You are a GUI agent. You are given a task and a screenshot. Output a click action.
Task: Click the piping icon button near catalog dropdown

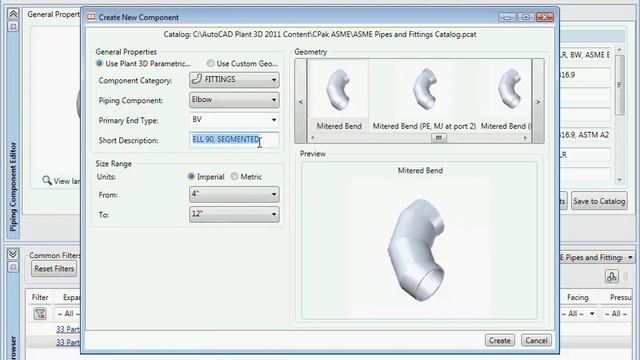[611, 276]
